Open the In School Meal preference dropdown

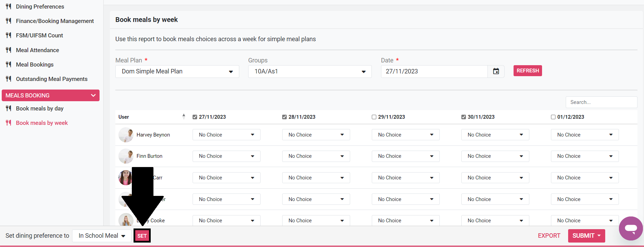coord(102,236)
